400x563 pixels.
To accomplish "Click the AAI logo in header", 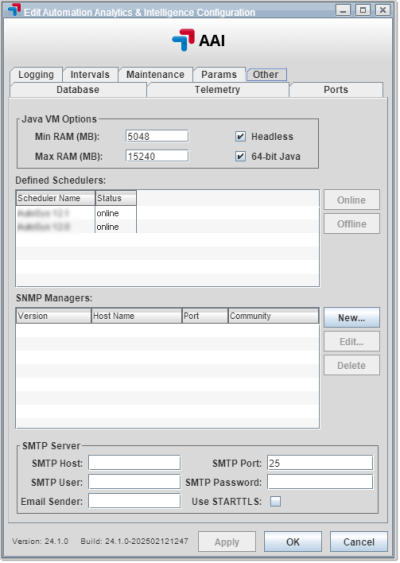I will [x=199, y=40].
